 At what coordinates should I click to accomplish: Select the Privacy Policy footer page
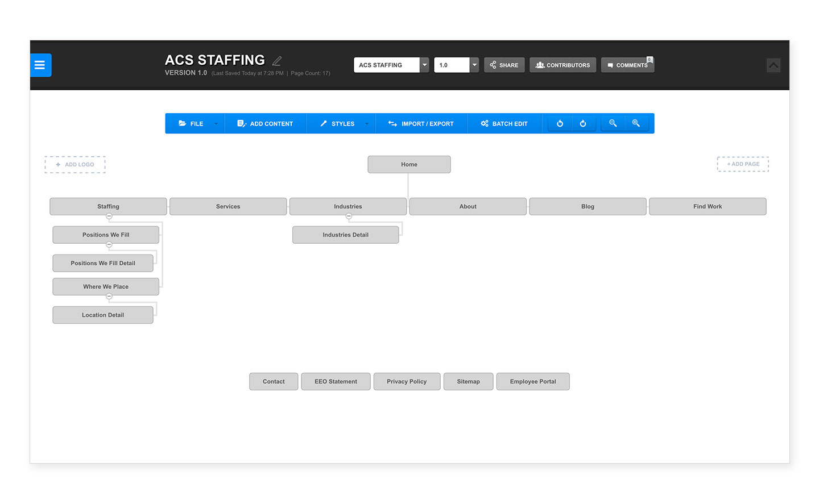tap(407, 382)
